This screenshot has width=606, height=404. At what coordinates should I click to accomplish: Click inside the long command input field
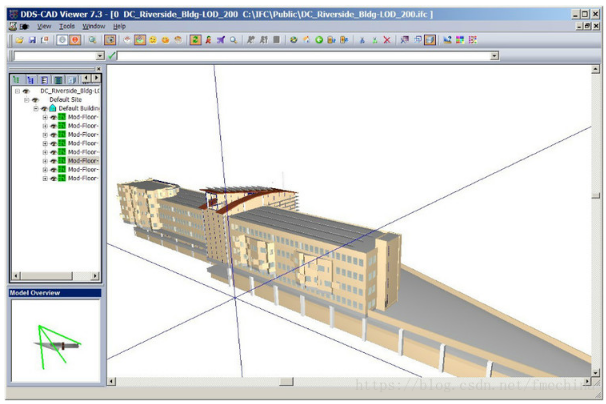click(303, 56)
